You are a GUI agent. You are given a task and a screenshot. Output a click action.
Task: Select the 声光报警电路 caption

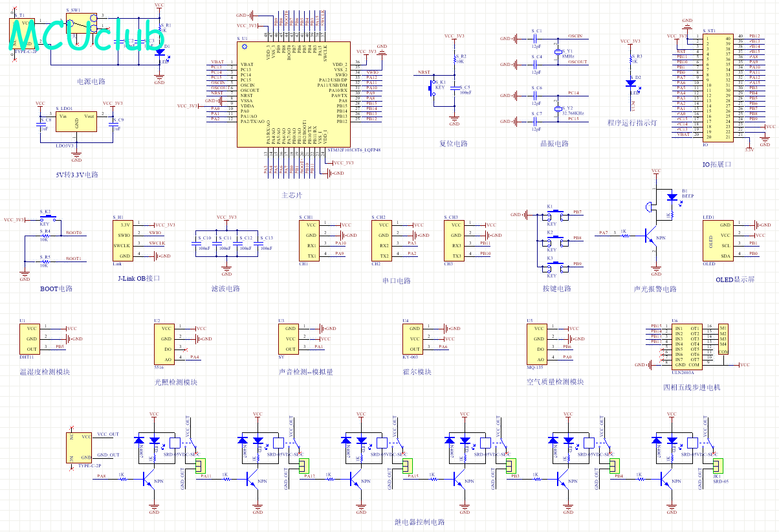pyautogui.click(x=655, y=289)
